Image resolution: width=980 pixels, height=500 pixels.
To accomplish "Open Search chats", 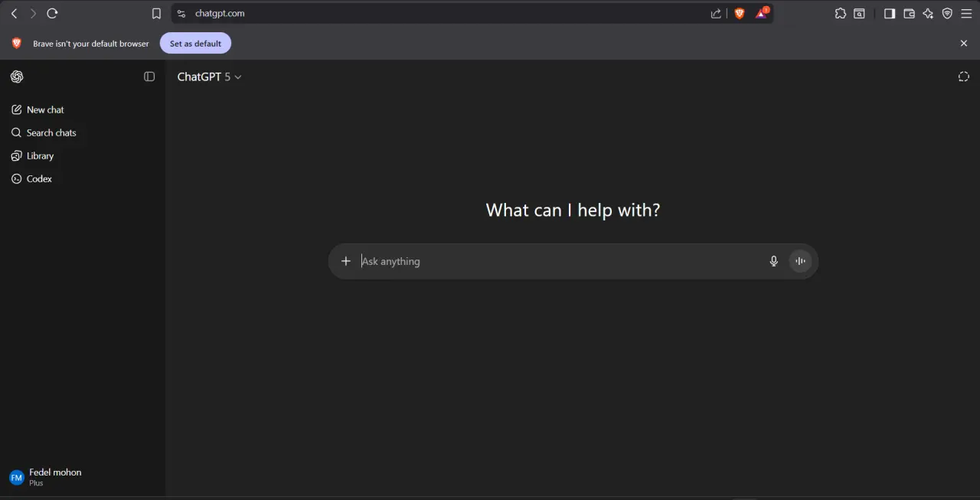I will tap(83, 132).
